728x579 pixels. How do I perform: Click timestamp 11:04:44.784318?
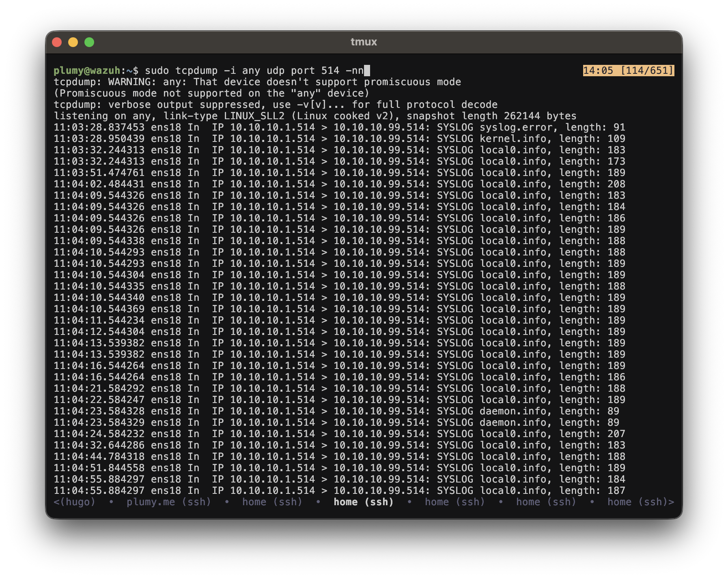click(99, 457)
